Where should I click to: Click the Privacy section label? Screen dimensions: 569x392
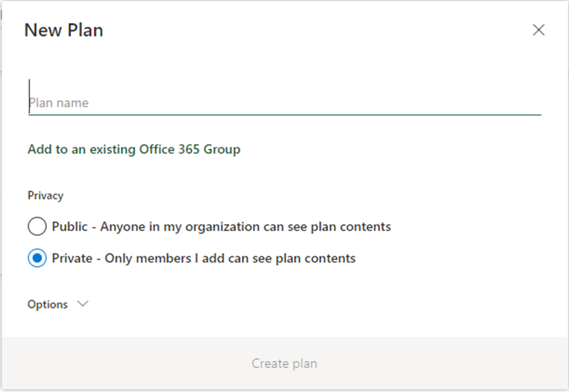[46, 195]
